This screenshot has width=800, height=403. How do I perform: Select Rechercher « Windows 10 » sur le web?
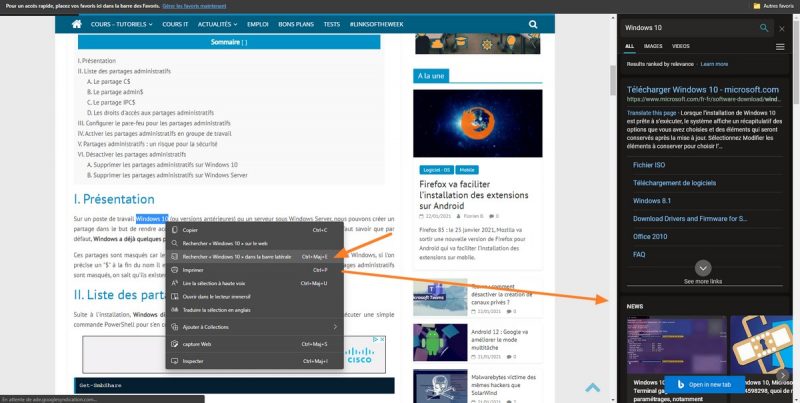coord(255,244)
